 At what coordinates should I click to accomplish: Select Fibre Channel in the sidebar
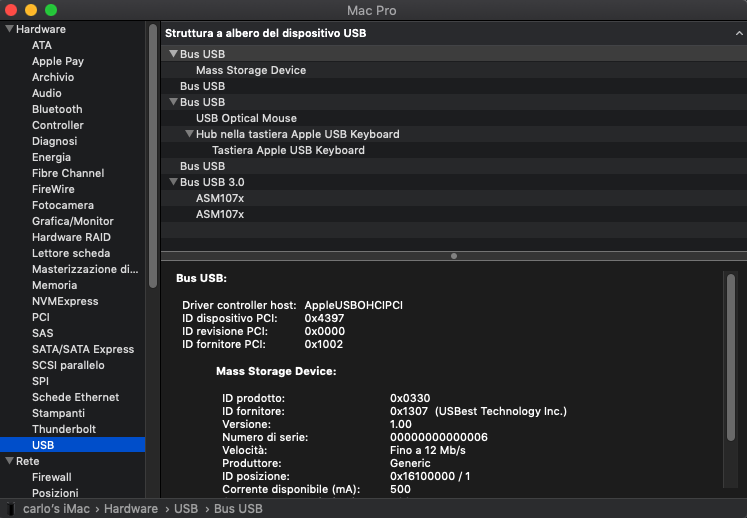click(68, 173)
